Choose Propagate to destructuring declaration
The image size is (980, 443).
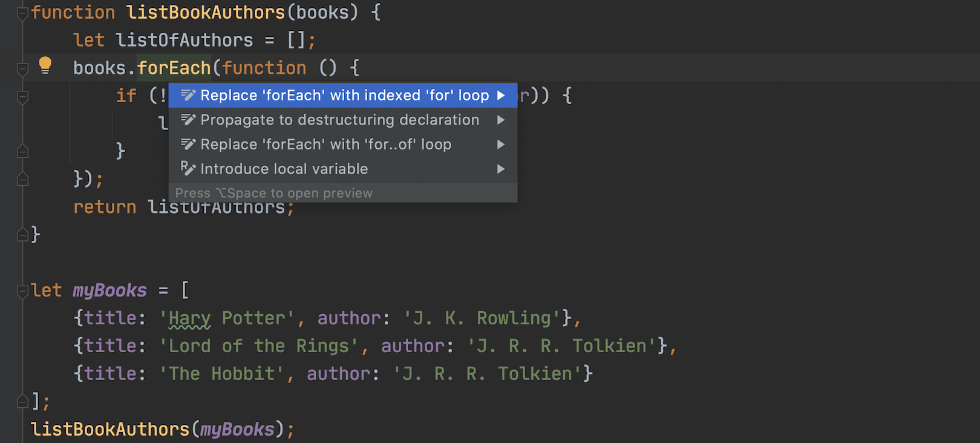coord(339,120)
